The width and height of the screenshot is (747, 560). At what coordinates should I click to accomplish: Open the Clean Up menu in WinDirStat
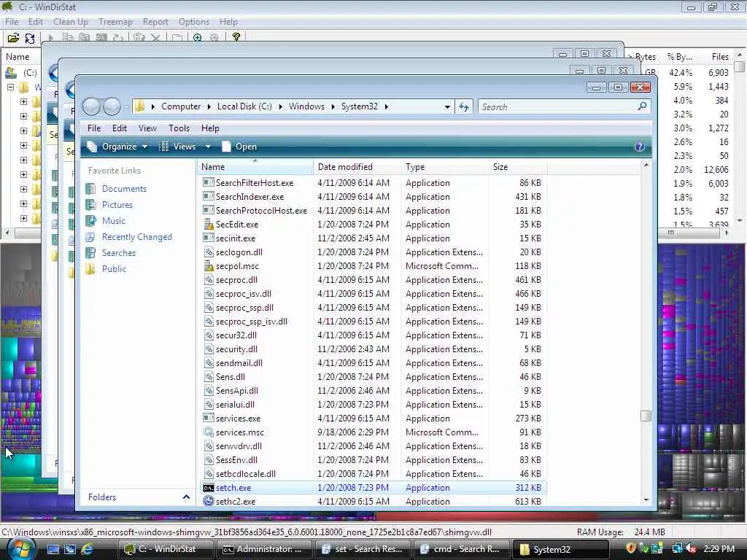[x=71, y=22]
